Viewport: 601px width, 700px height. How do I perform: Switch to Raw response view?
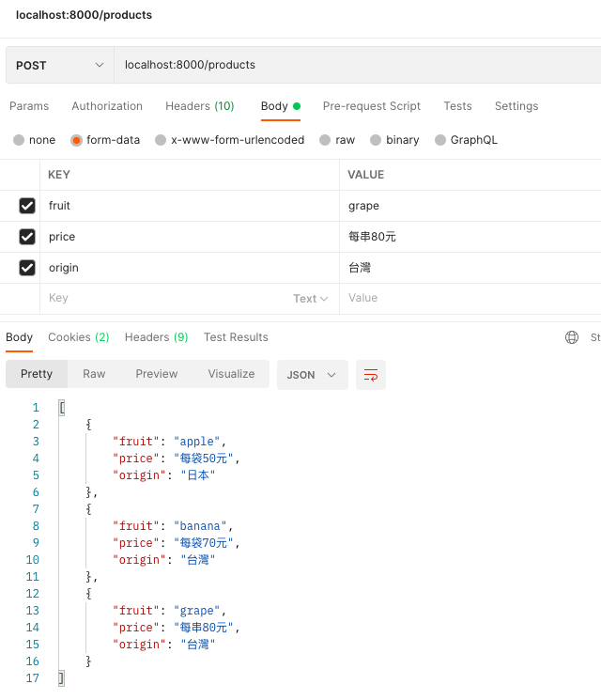coord(94,374)
